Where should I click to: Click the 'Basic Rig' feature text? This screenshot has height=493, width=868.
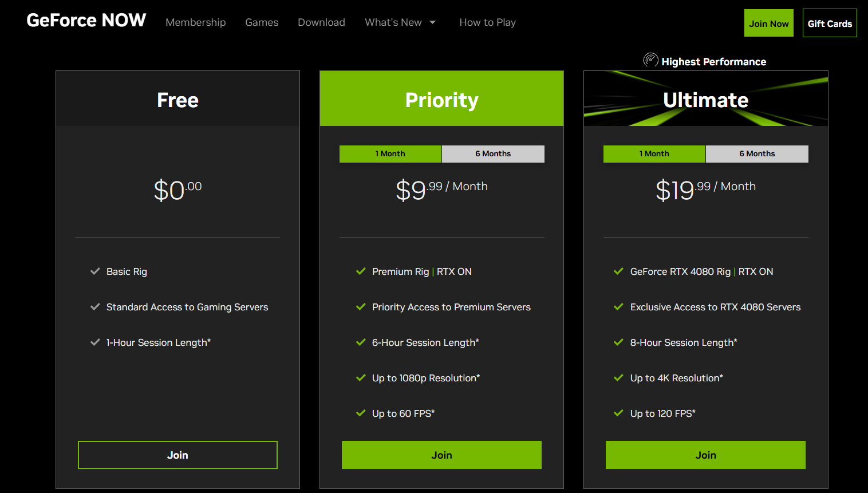tap(127, 271)
